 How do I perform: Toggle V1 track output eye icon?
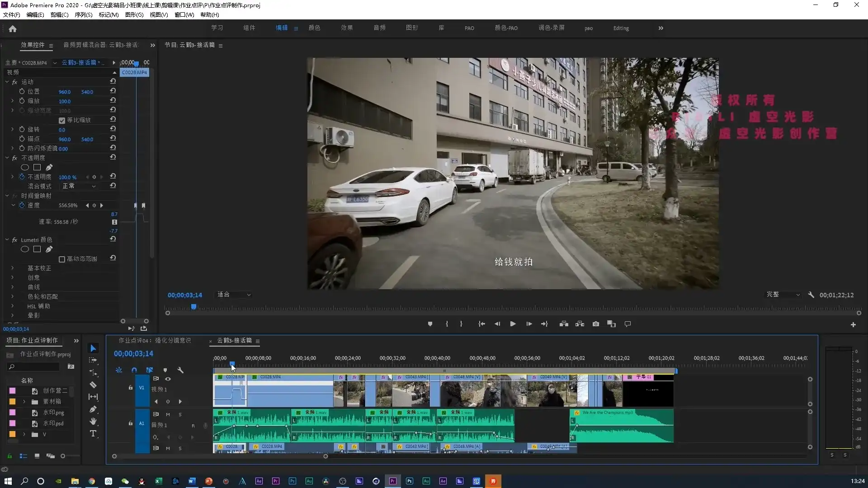pyautogui.click(x=168, y=379)
